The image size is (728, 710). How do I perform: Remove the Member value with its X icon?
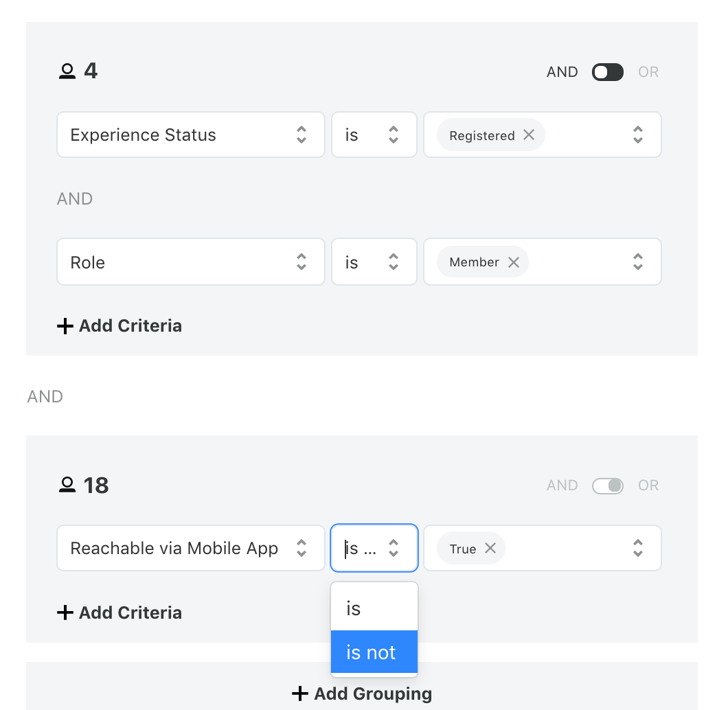pyautogui.click(x=514, y=262)
